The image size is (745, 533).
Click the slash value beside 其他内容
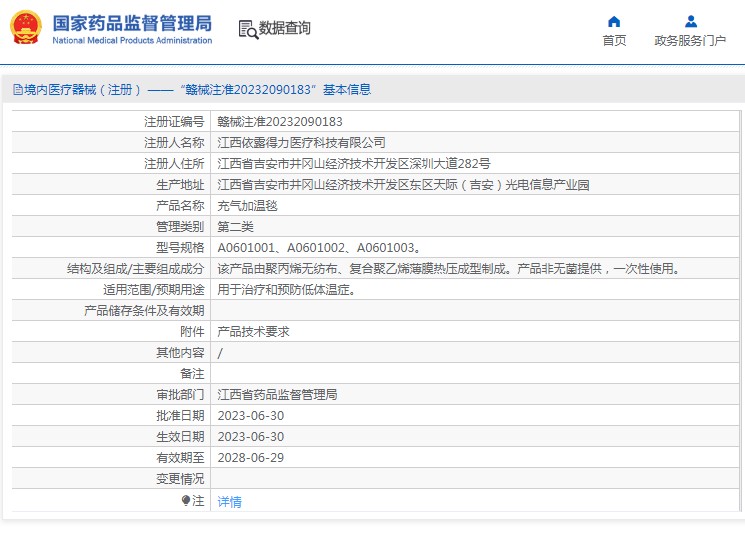220,353
